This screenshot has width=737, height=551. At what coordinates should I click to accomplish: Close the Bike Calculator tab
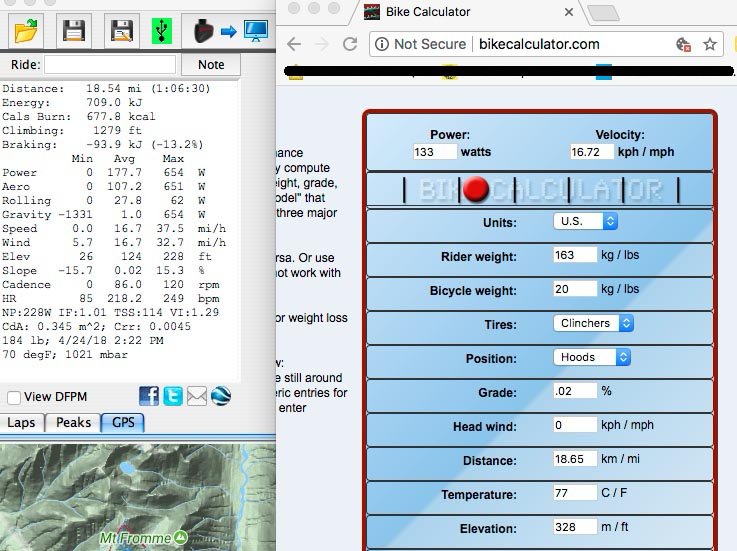coord(569,12)
